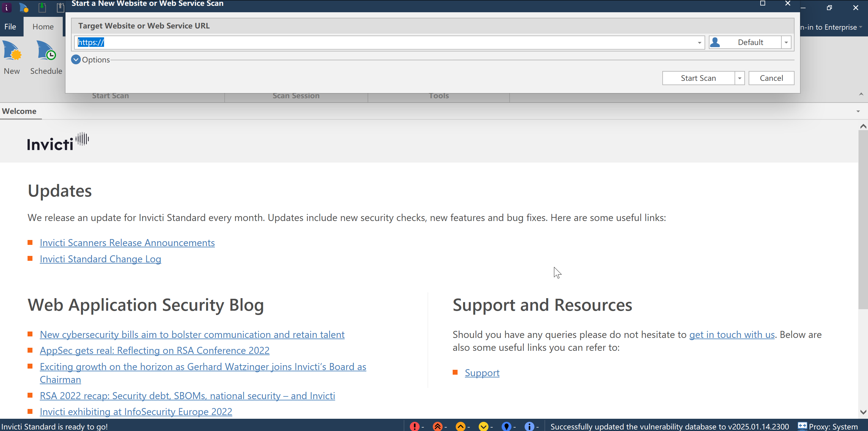Open Invicti Standard Change Log link
This screenshot has height=431, width=868.
(100, 259)
